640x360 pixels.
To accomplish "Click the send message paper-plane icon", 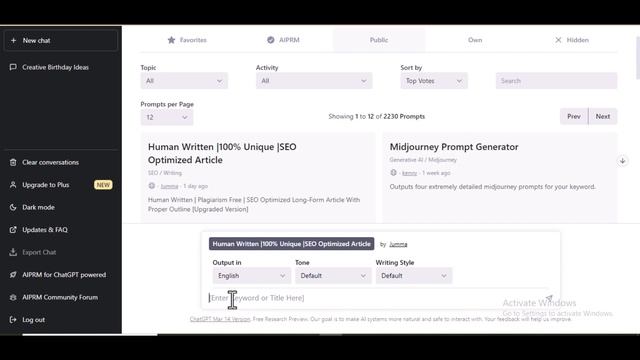I will point(549,298).
